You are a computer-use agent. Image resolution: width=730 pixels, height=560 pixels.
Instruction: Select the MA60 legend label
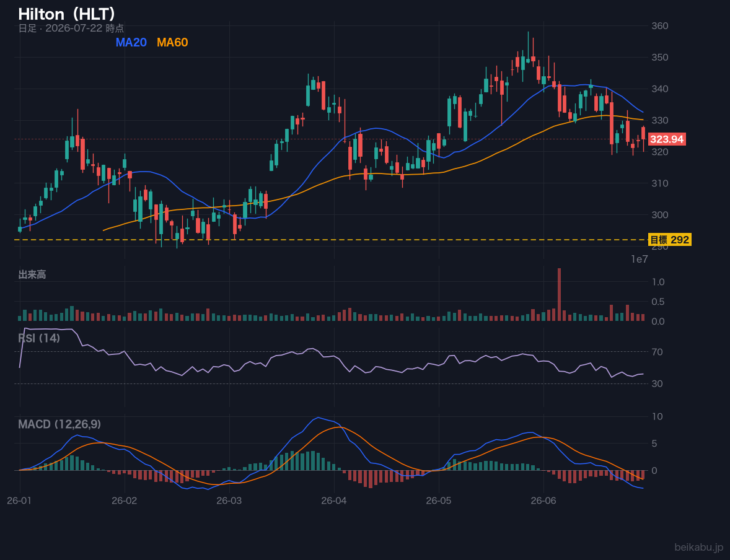click(x=172, y=42)
